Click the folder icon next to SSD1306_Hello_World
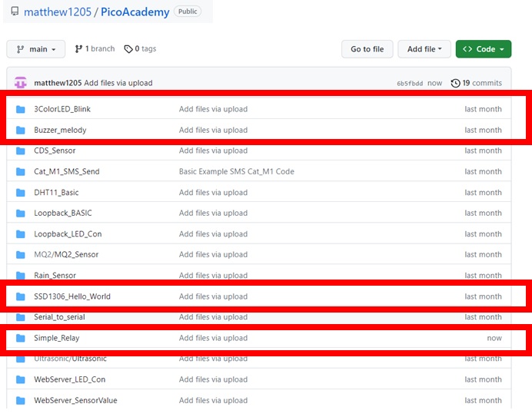 pyautogui.click(x=21, y=296)
